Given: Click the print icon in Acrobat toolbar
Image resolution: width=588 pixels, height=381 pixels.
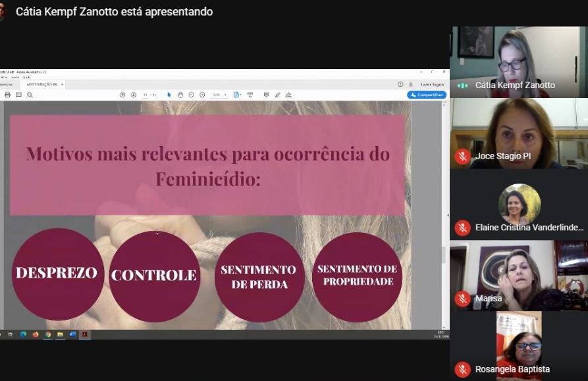Looking at the screenshot, I should [x=7, y=95].
